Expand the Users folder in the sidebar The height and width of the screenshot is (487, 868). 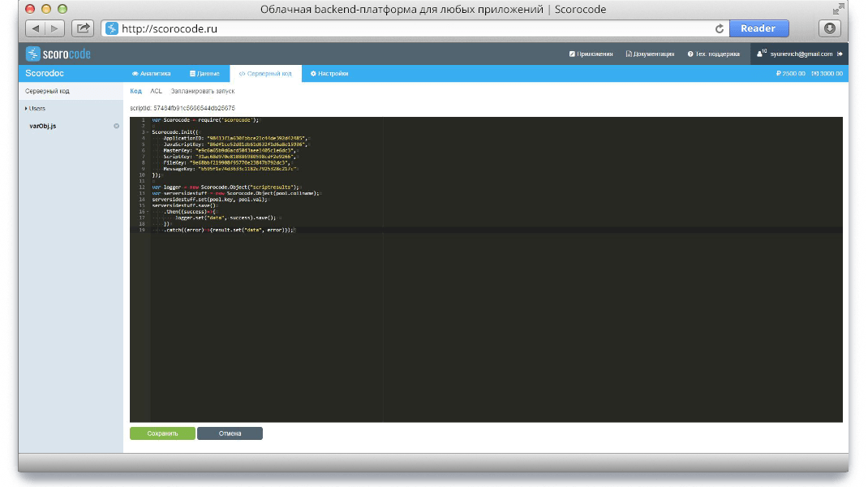tap(26, 108)
